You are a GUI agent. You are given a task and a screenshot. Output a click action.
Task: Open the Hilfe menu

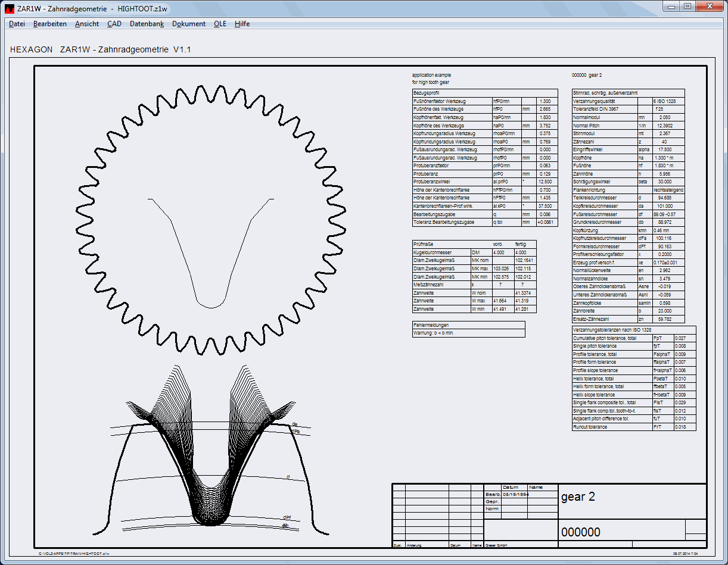(x=242, y=24)
